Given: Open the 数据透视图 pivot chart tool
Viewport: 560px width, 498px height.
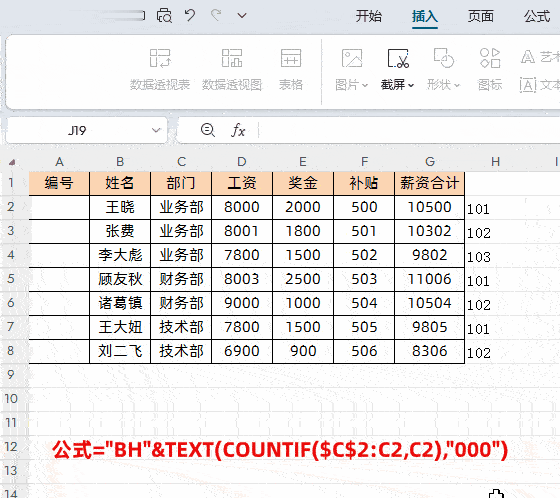Looking at the screenshot, I should click(x=232, y=69).
